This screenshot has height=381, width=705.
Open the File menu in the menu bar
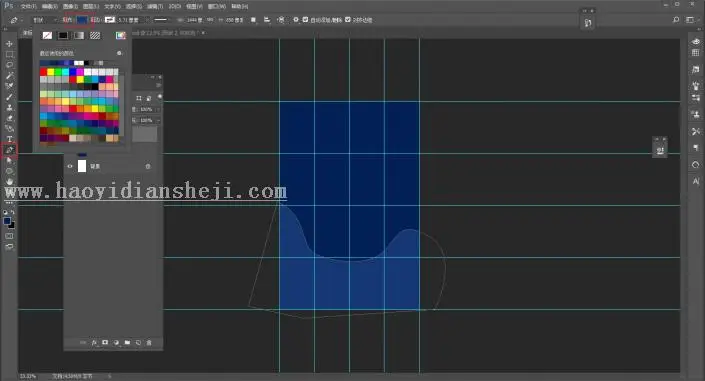(28, 6)
